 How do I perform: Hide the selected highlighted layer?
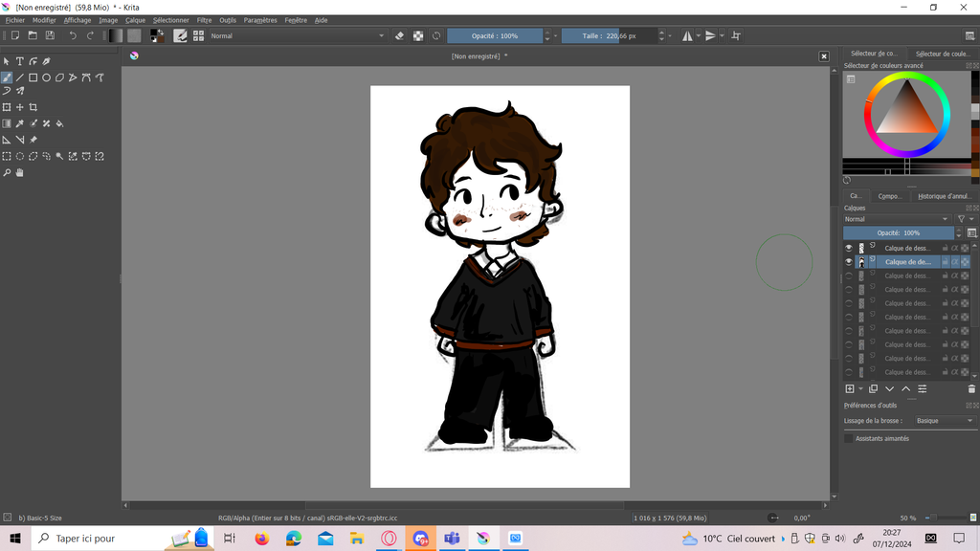click(848, 262)
